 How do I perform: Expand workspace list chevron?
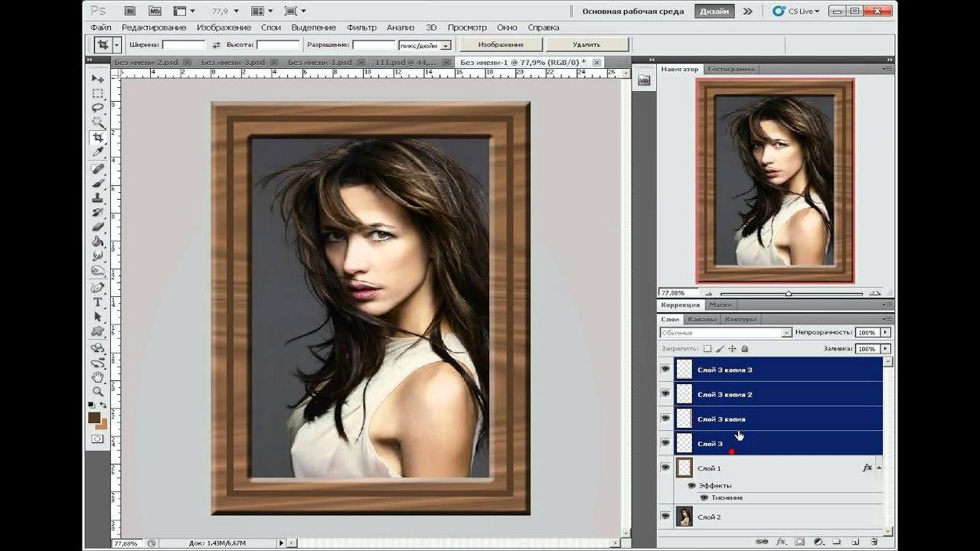(747, 11)
